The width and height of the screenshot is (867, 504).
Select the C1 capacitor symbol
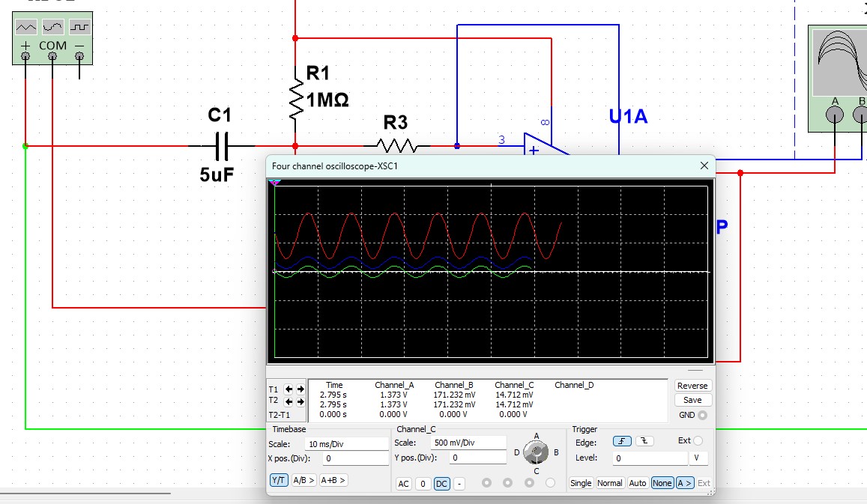pyautogui.click(x=222, y=146)
